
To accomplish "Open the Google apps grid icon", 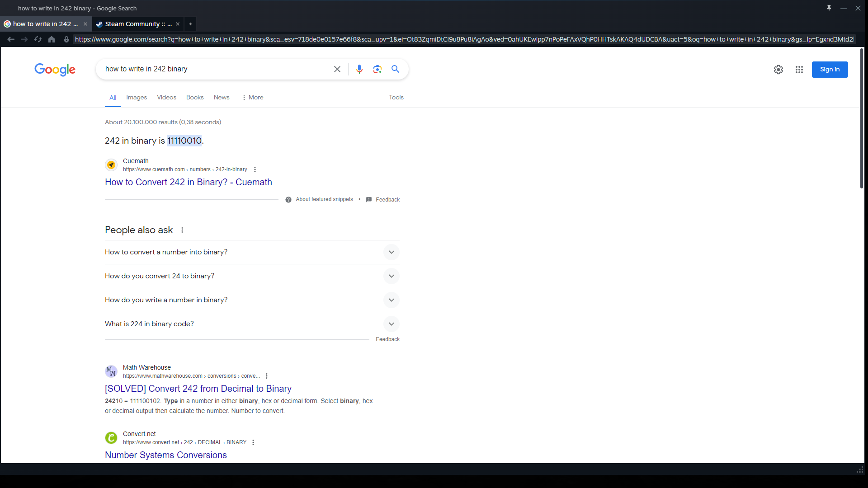I will click(799, 70).
